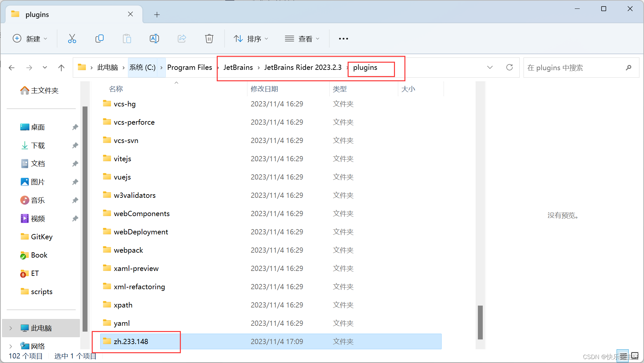Select the vitejs folder
644x363 pixels.
click(122, 159)
